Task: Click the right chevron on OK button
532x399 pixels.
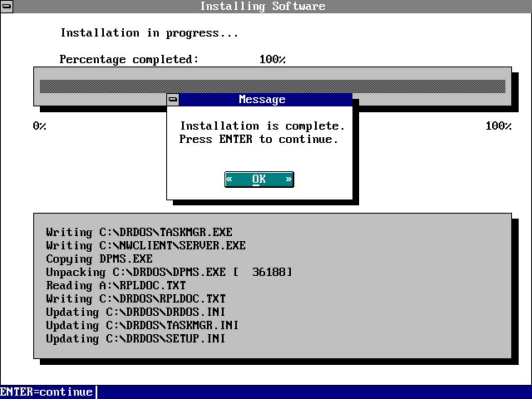Action: (x=288, y=180)
